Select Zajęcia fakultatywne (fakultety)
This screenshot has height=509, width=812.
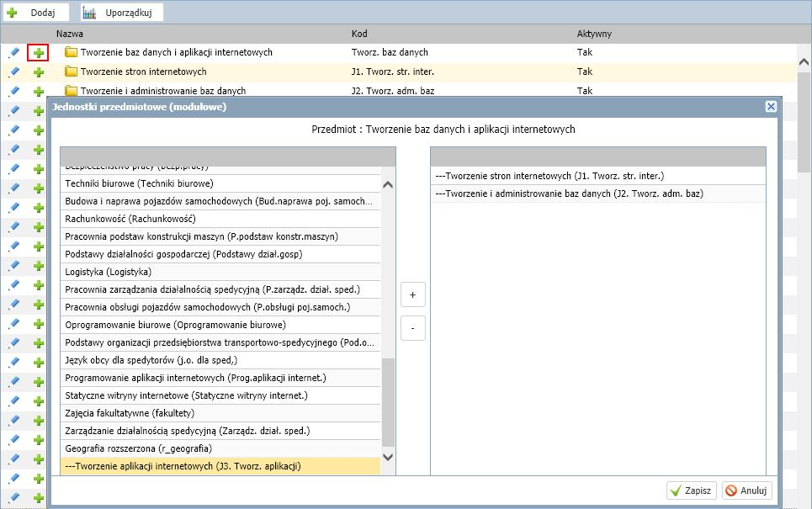click(220, 413)
